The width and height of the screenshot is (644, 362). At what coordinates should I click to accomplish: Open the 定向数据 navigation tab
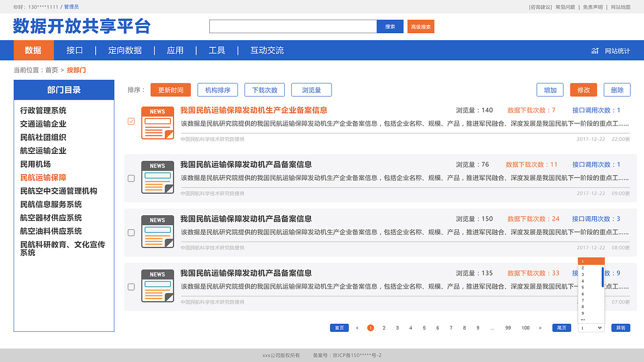pyautogui.click(x=125, y=50)
